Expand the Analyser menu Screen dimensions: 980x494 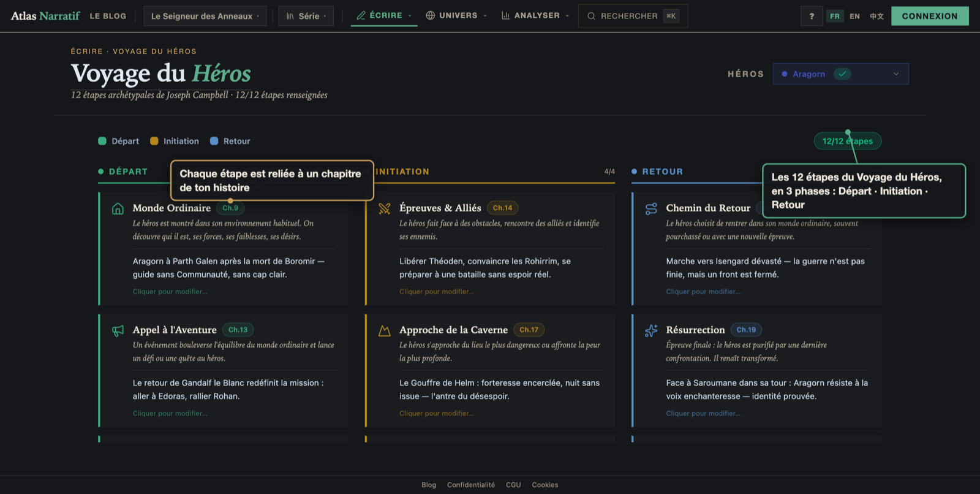coord(535,15)
